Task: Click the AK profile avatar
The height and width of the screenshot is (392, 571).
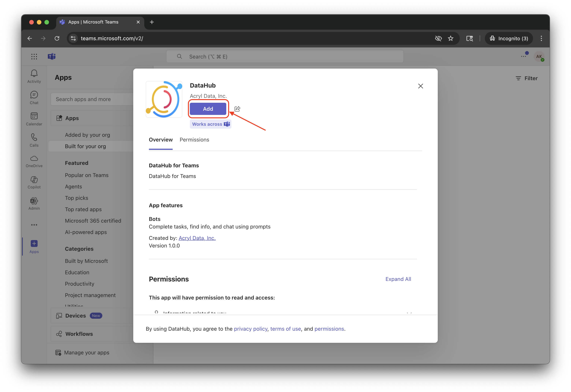Action: pos(539,57)
